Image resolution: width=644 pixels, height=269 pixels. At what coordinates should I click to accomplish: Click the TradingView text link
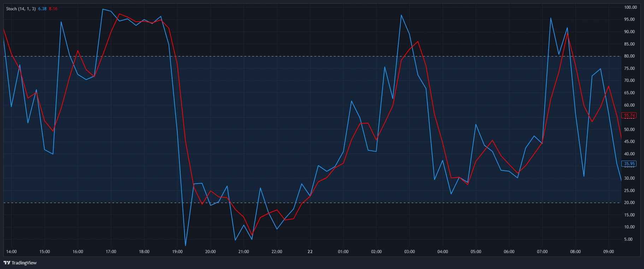pyautogui.click(x=24, y=263)
